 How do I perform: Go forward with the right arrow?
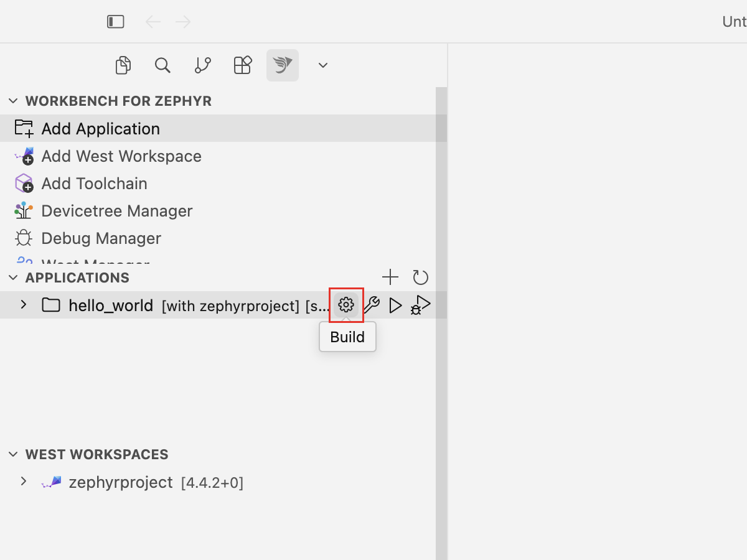point(183,22)
